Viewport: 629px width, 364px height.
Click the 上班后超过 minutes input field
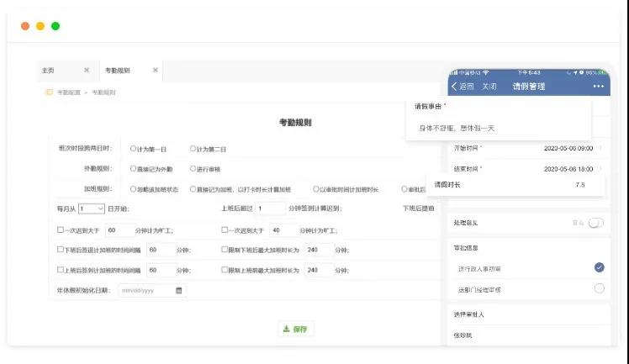pyautogui.click(x=271, y=208)
